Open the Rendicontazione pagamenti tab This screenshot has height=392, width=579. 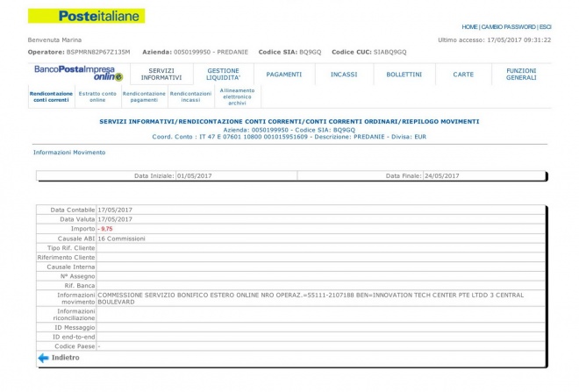tap(144, 96)
